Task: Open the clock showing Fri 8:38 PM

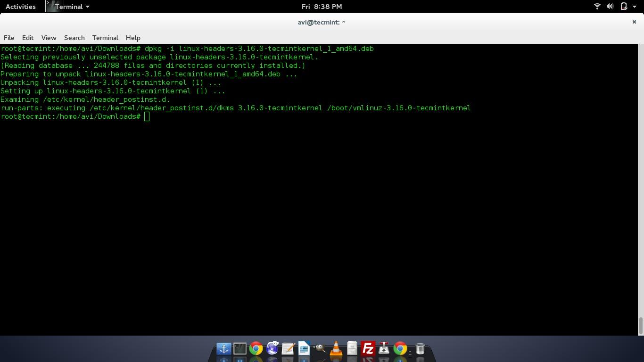Action: (322, 7)
